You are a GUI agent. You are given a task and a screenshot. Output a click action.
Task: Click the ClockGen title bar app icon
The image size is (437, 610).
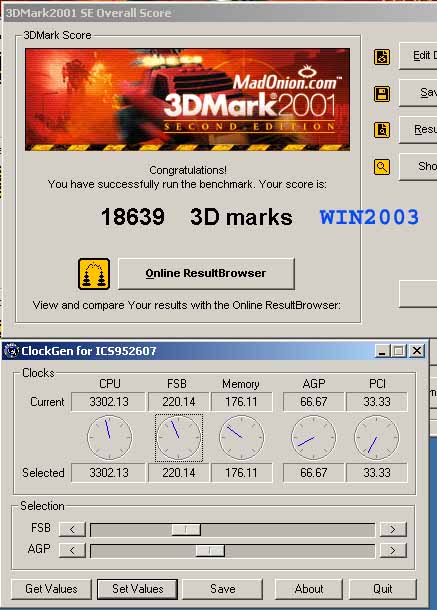pos(12,351)
